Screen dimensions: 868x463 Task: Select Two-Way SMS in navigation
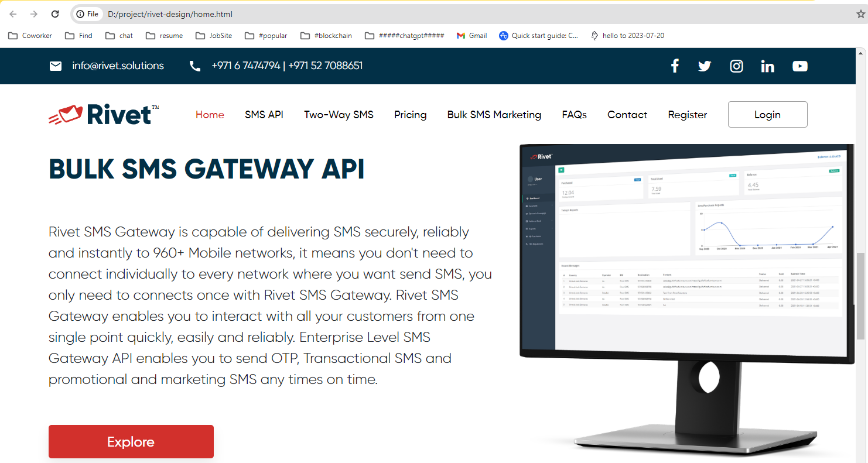[339, 115]
